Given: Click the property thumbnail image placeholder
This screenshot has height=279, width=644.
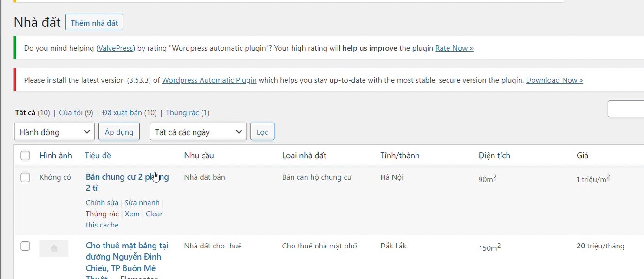Looking at the screenshot, I should coord(54,248).
